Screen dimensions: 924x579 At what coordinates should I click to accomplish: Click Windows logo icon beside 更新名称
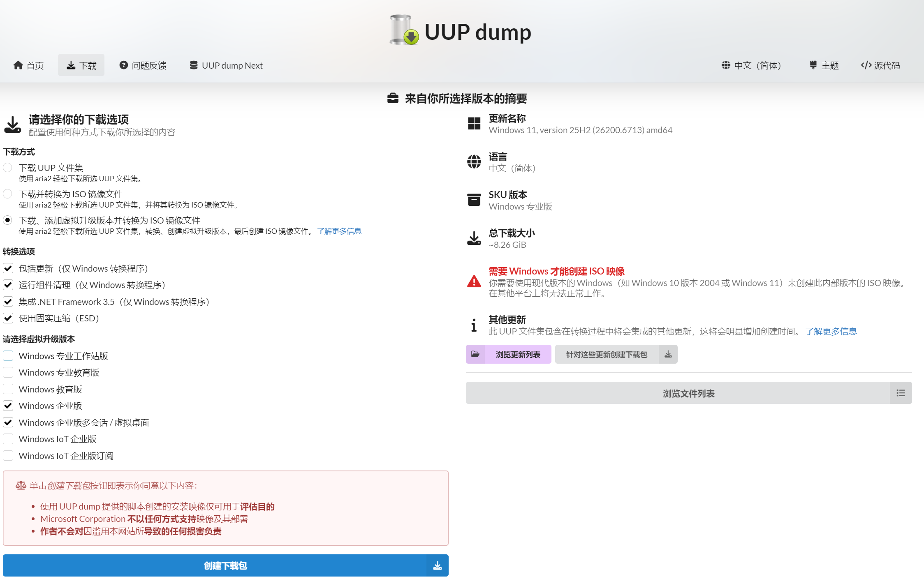click(474, 123)
